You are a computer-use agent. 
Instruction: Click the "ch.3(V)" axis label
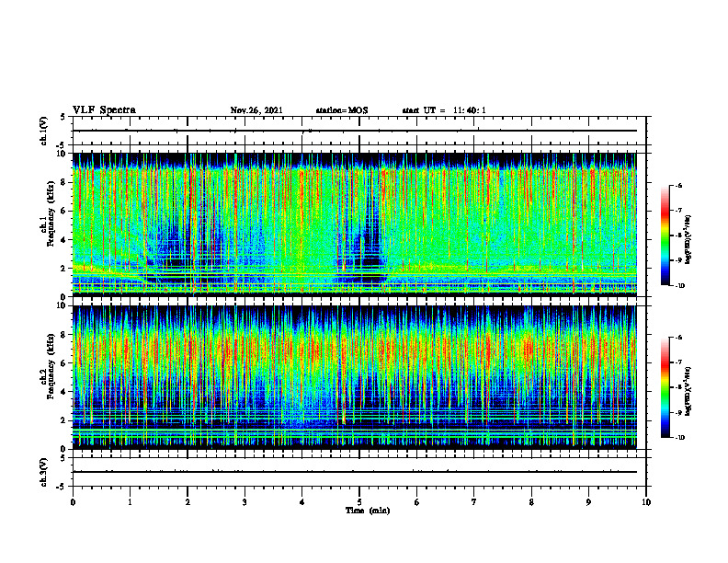tap(43, 472)
